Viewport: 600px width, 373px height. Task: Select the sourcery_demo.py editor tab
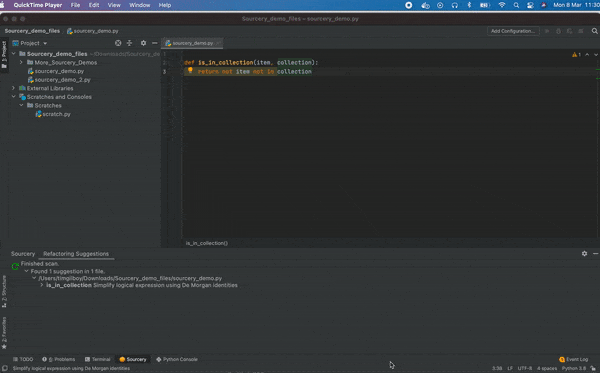pos(192,43)
